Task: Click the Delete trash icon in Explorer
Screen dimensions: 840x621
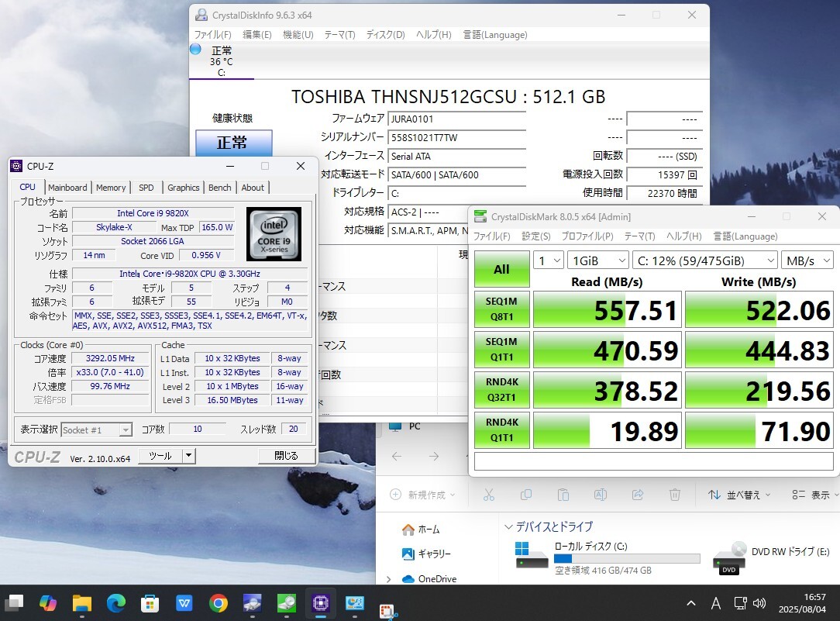Action: (x=674, y=495)
